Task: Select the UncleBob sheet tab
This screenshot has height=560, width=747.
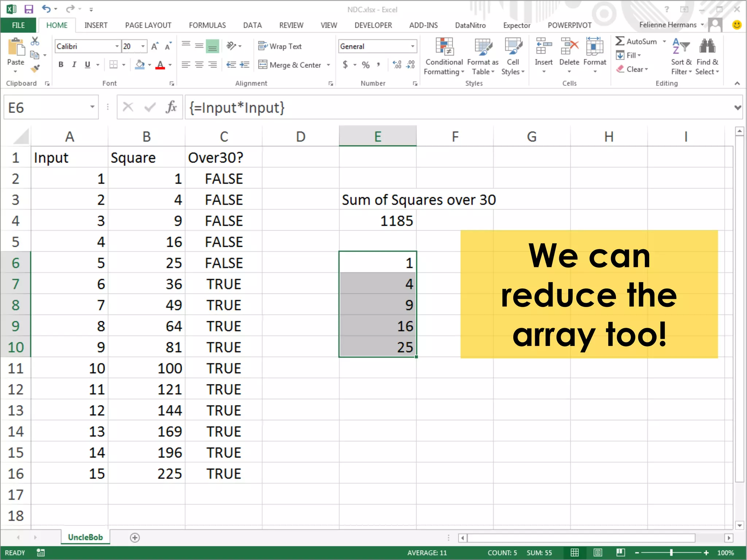Action: click(85, 537)
